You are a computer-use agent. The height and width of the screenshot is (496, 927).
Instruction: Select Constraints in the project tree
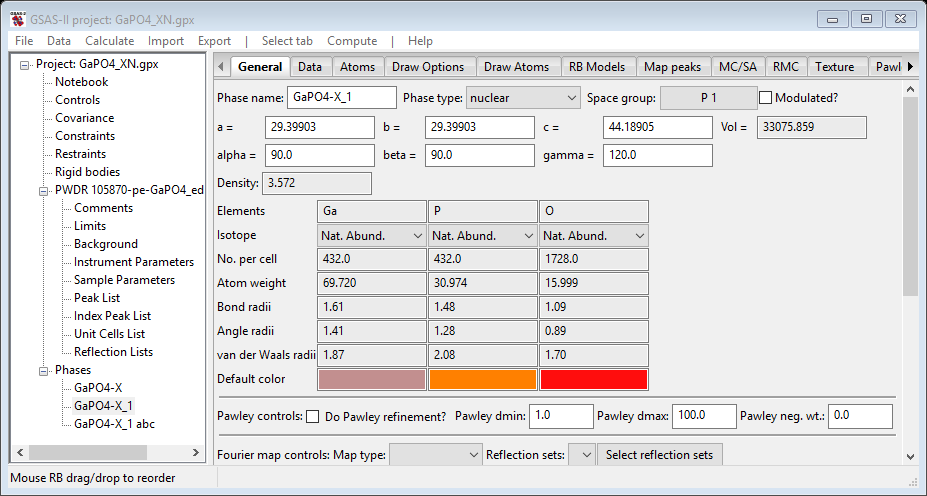[85, 136]
